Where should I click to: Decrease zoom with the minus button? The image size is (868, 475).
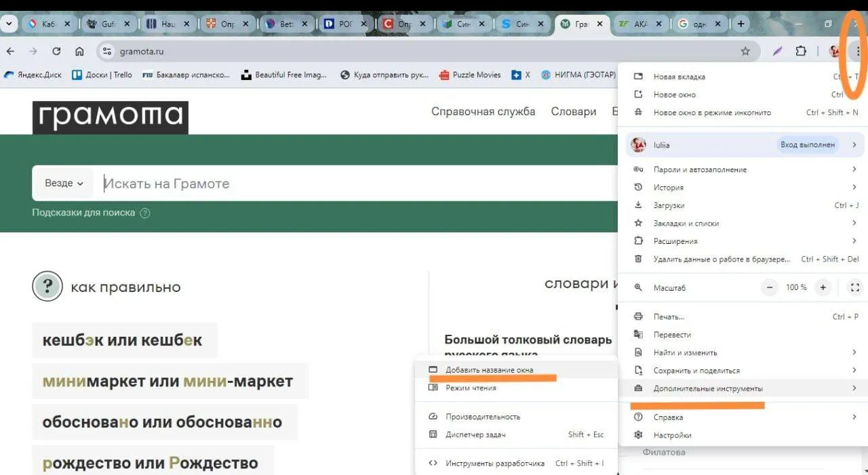[x=769, y=287]
